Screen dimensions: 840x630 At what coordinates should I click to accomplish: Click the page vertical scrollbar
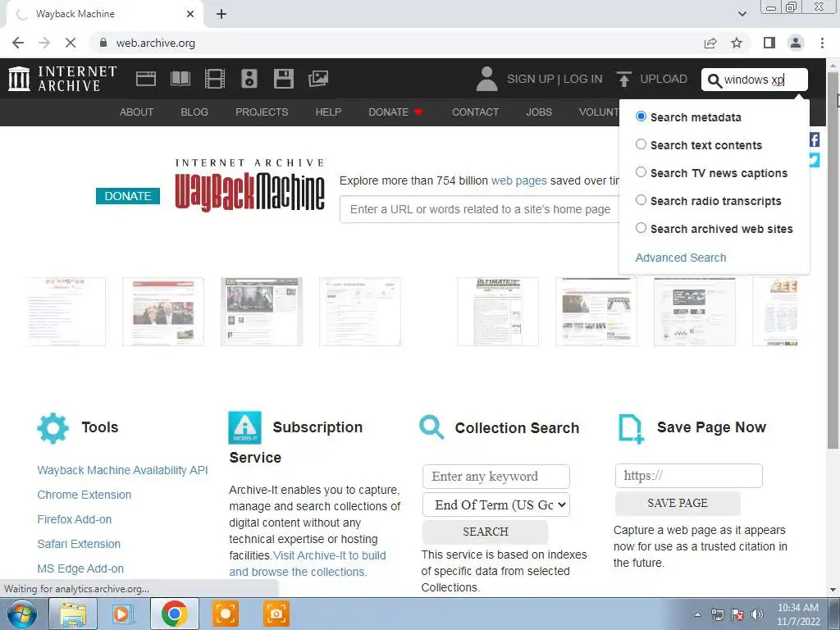(x=833, y=260)
